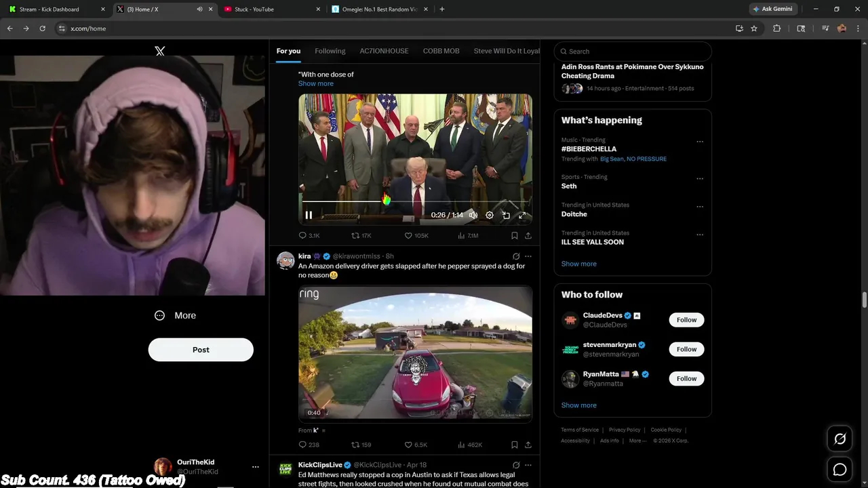This screenshot has width=868, height=488.
Task: Reload the current page
Action: (x=42, y=28)
